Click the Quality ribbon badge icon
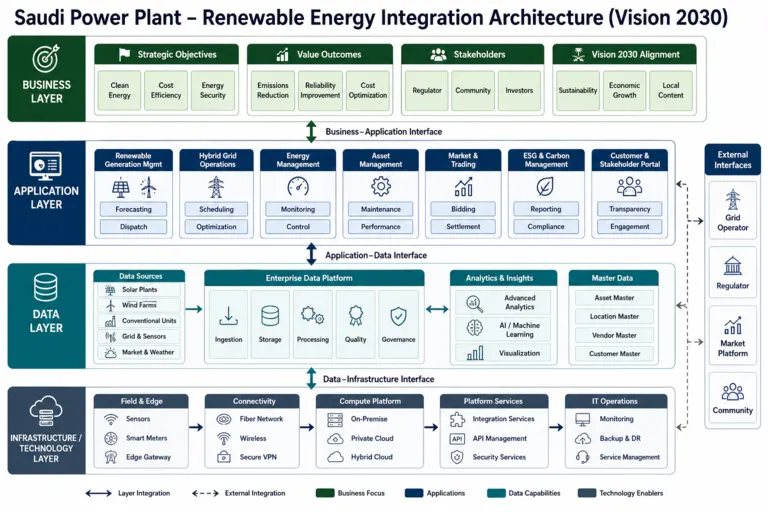Viewport: 768px width, 512px height. click(356, 316)
